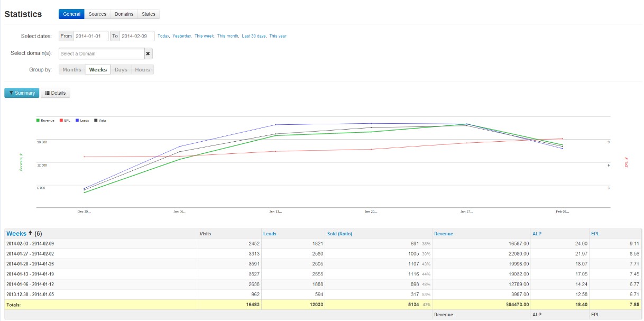Click total sold value 5134
Screen dimensions: 644x321
(x=413, y=305)
